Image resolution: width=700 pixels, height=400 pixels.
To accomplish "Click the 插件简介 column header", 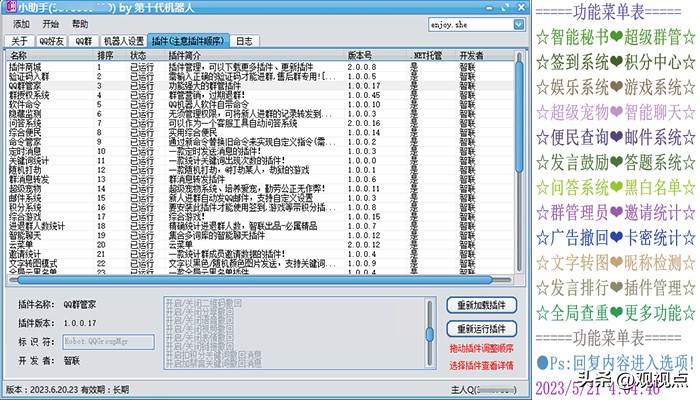I will tap(256, 55).
